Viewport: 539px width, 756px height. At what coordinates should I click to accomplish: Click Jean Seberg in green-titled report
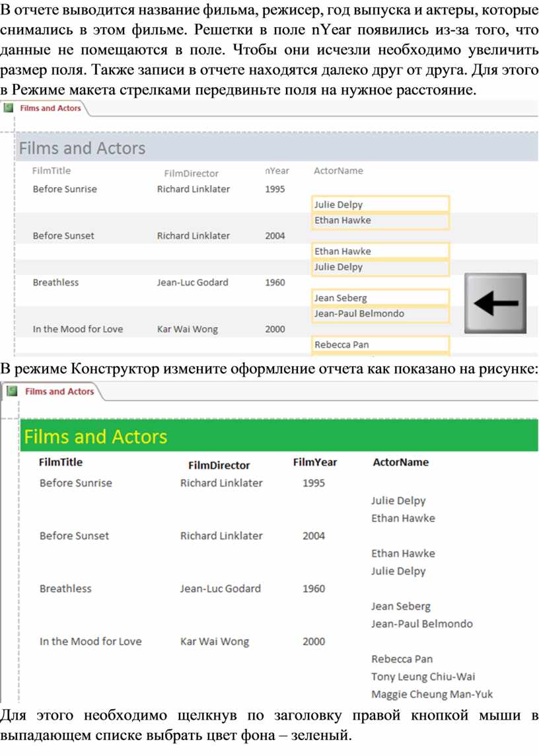coord(401,607)
